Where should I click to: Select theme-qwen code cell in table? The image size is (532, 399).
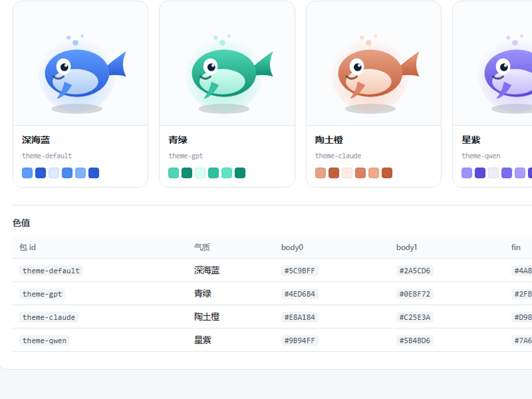[44, 340]
